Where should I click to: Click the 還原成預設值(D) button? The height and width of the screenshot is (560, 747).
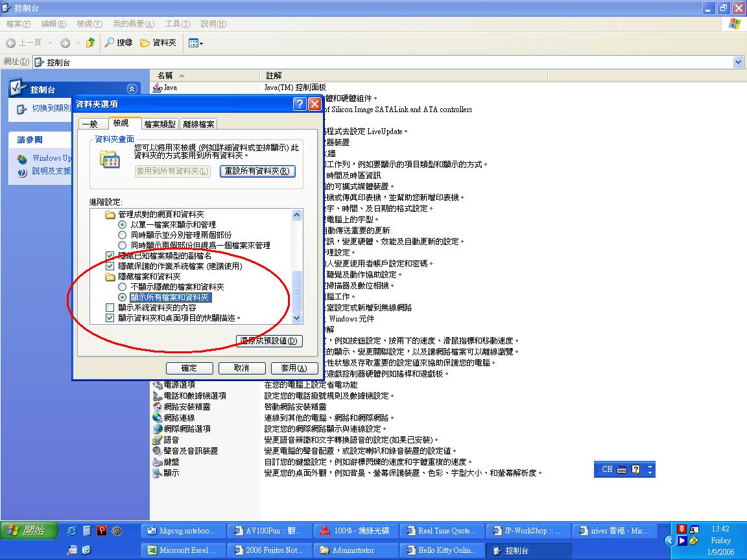[x=269, y=341]
